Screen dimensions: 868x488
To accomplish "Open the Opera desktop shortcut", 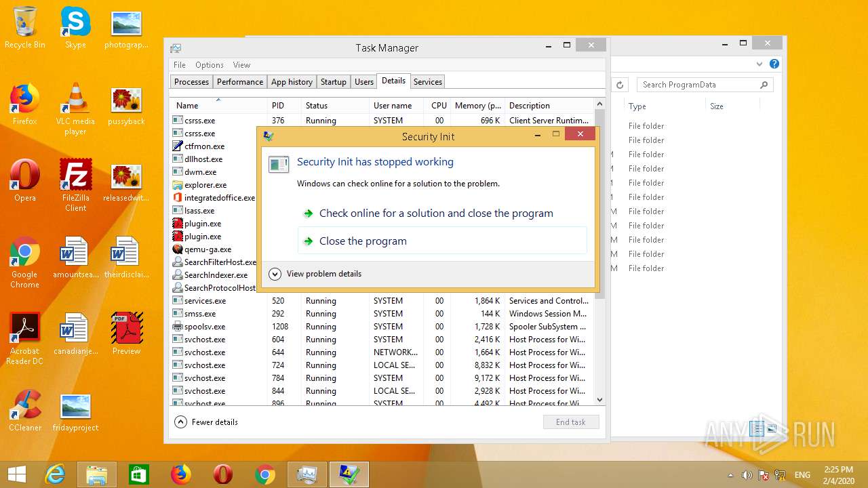I will [24, 181].
